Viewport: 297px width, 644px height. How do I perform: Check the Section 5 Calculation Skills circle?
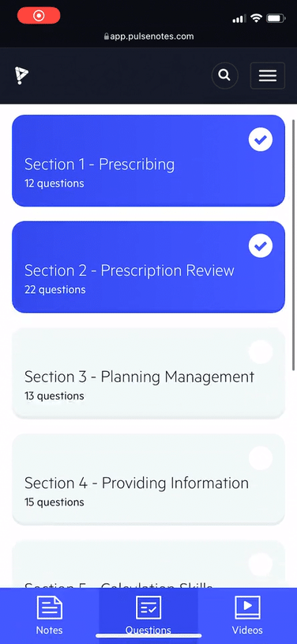(261, 565)
